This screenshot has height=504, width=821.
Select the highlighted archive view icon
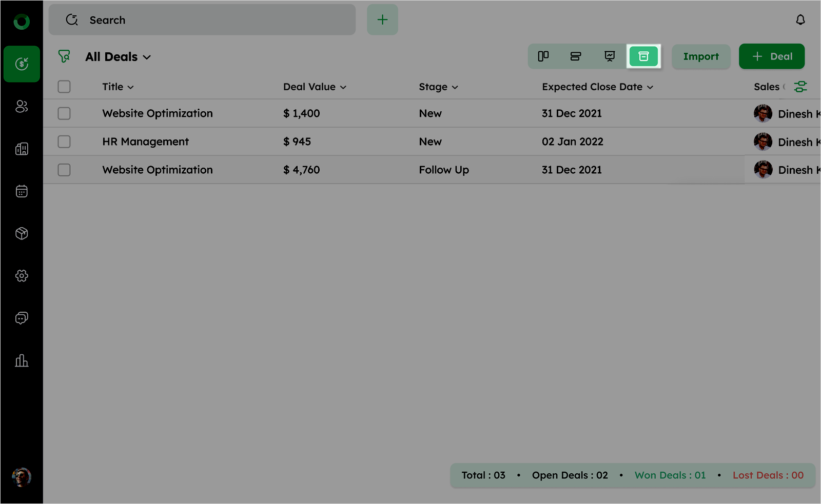[643, 56]
